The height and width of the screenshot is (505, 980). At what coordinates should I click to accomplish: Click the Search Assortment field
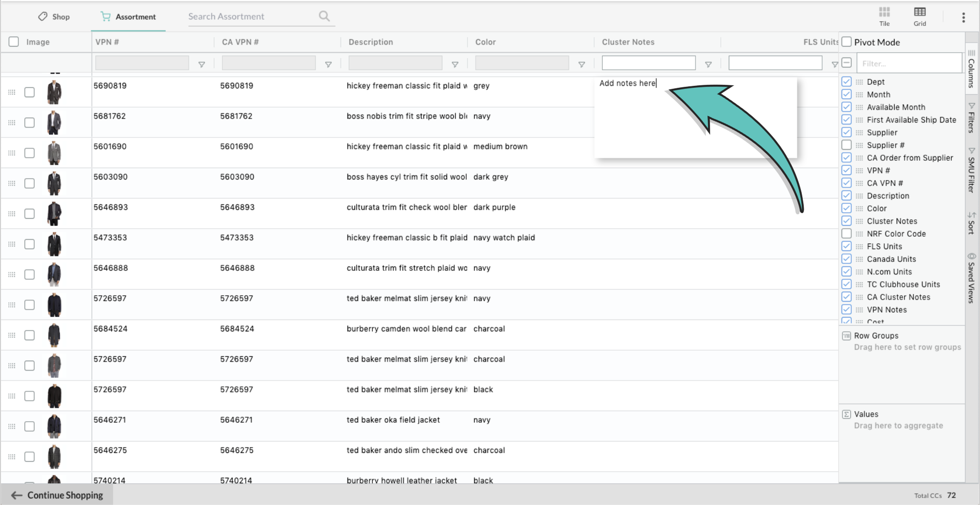(x=251, y=16)
